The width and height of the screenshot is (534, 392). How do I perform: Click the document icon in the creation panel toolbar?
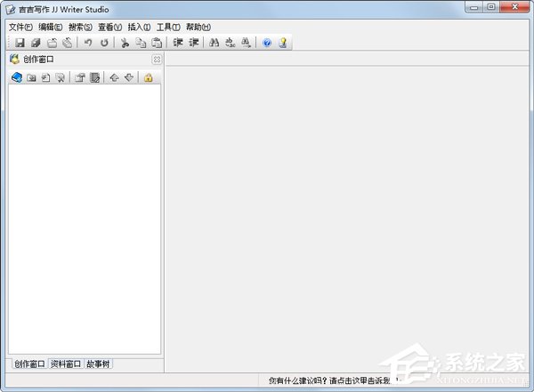click(45, 77)
